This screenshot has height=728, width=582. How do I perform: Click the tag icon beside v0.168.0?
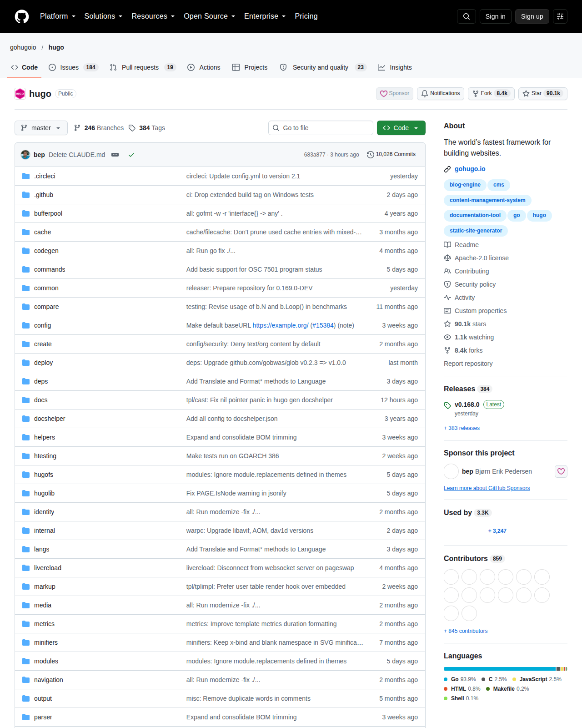click(447, 405)
